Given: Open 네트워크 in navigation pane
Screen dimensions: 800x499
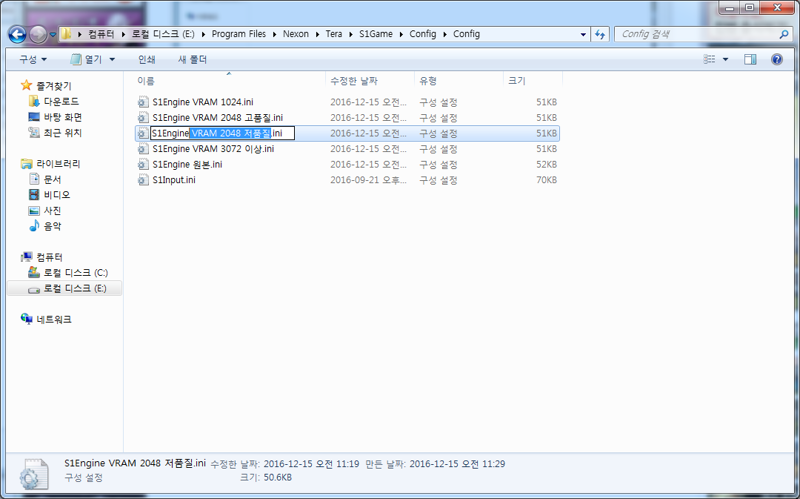Looking at the screenshot, I should (x=54, y=319).
